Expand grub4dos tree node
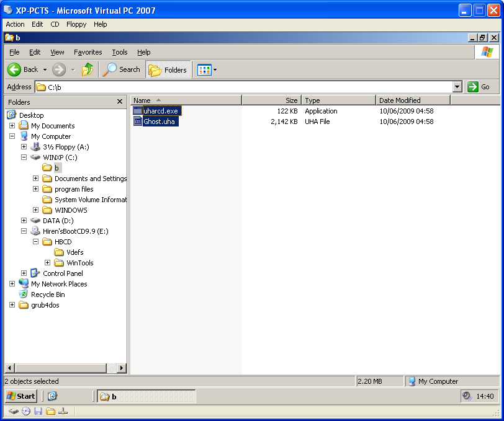This screenshot has width=504, height=421. pos(12,305)
